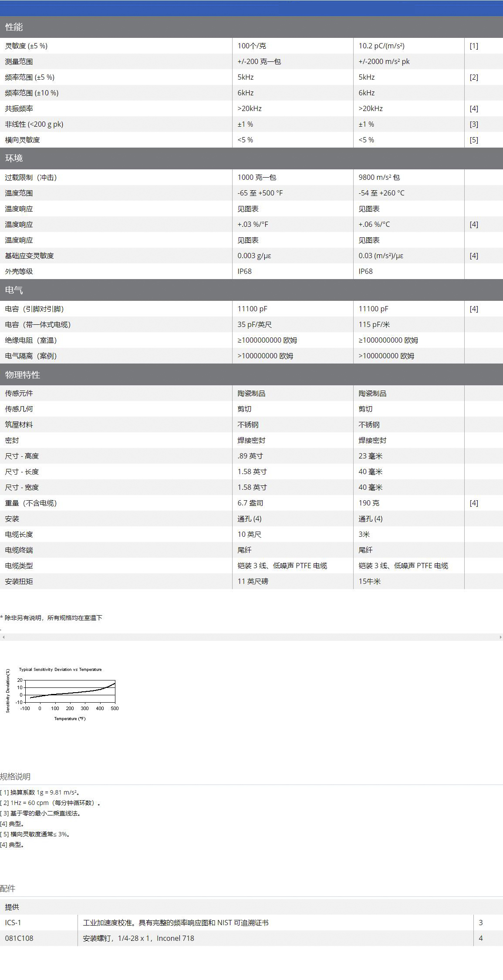Click the horizontal scrollbar track

click(x=252, y=637)
